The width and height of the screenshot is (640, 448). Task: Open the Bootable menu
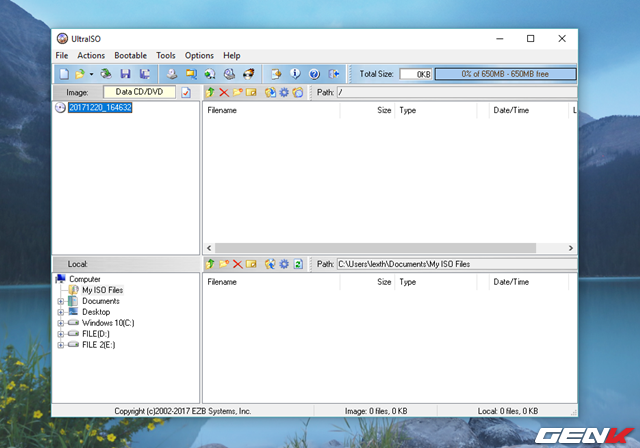pyautogui.click(x=131, y=55)
